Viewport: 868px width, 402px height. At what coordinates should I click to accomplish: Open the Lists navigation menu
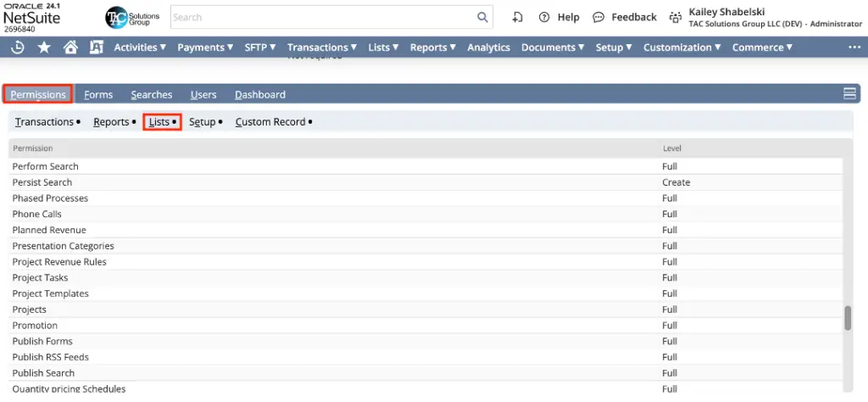[x=384, y=47]
